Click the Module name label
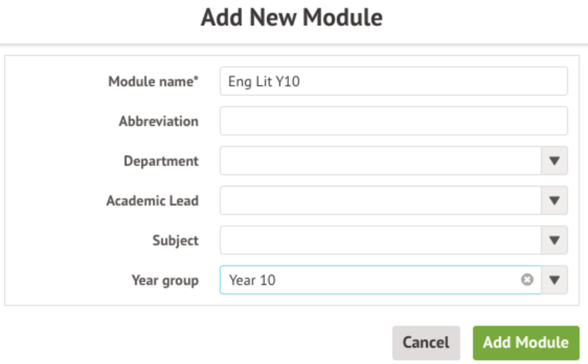588x364 pixels. (x=153, y=82)
